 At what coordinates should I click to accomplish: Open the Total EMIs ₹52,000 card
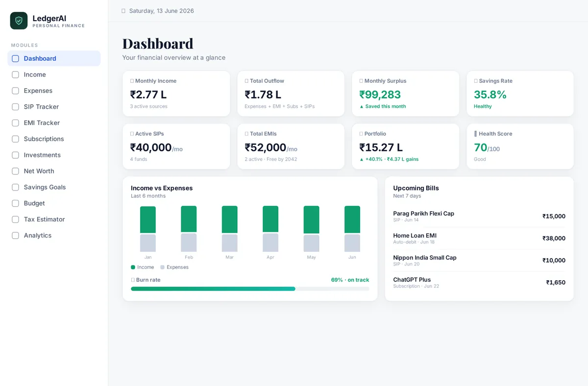(291, 146)
